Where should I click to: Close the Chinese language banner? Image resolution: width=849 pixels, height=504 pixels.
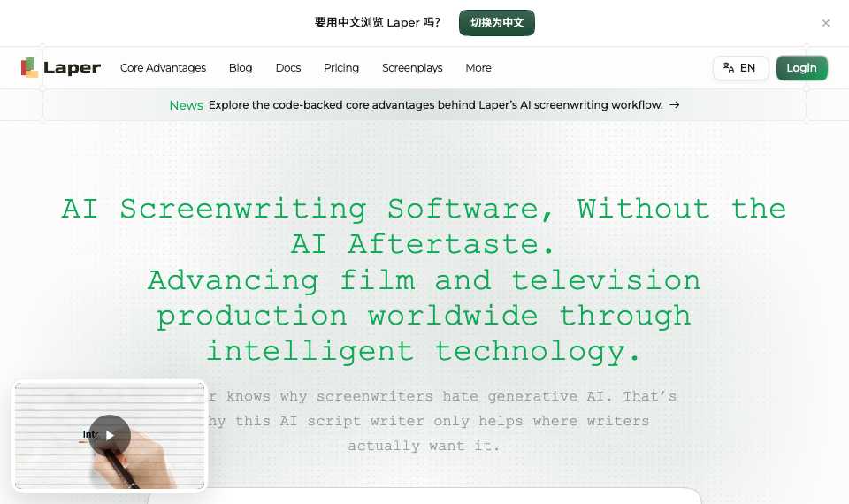[826, 23]
